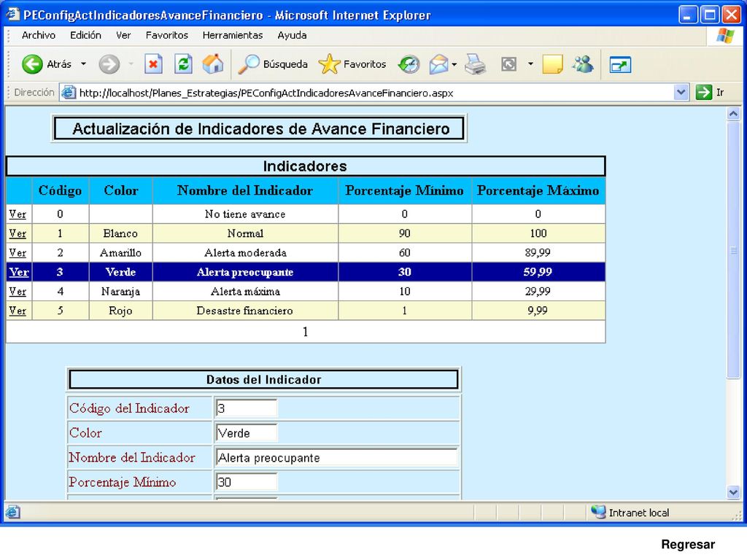Click the Porcentaje Mínimo field containing 30

pos(247,482)
